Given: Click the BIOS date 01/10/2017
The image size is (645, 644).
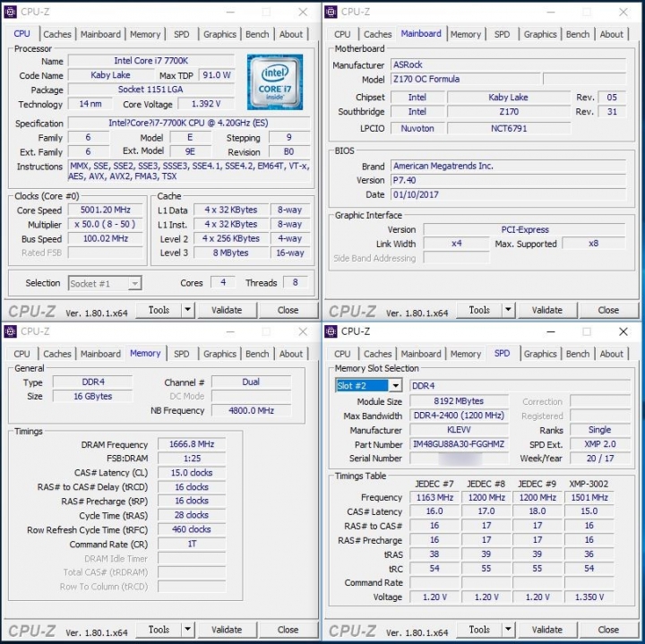Looking at the screenshot, I should pyautogui.click(x=509, y=194).
